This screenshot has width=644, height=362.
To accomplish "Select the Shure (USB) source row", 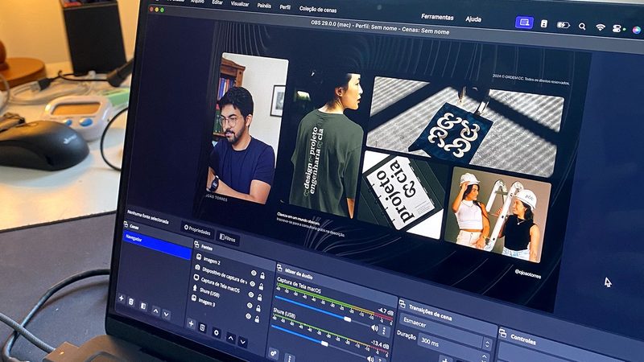I will point(227,298).
